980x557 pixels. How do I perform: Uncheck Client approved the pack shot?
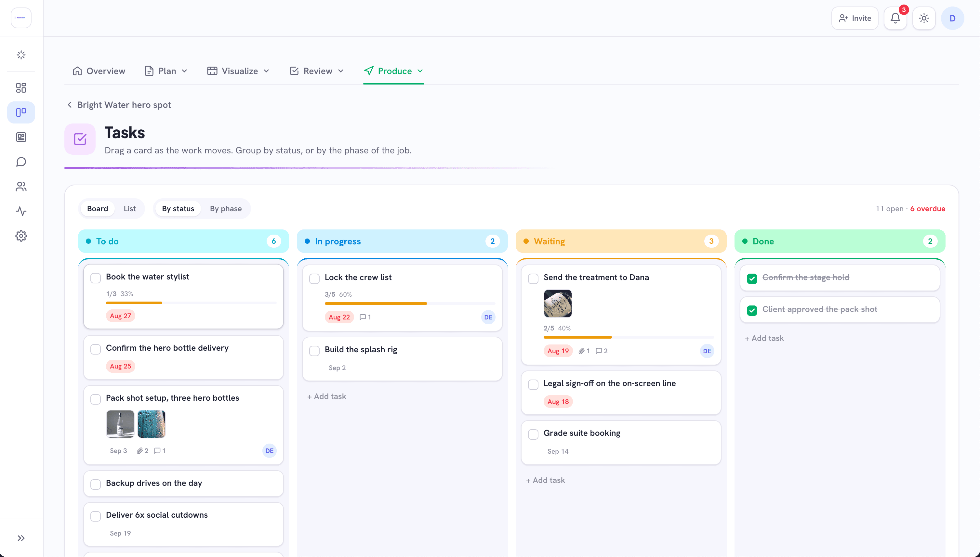click(x=752, y=310)
